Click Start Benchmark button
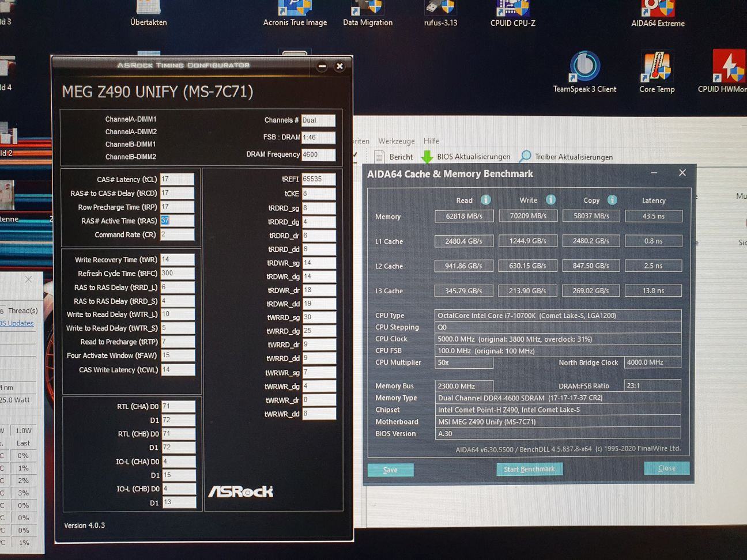The height and width of the screenshot is (560, 747). (529, 469)
